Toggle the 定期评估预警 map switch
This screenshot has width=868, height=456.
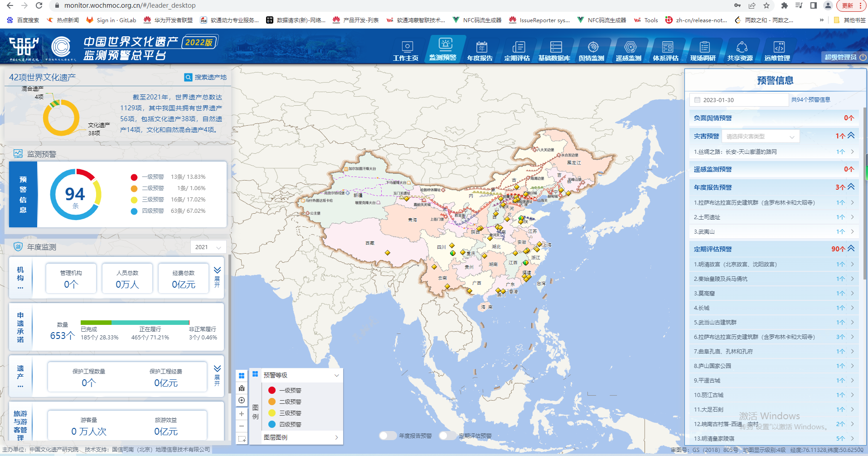click(x=447, y=436)
